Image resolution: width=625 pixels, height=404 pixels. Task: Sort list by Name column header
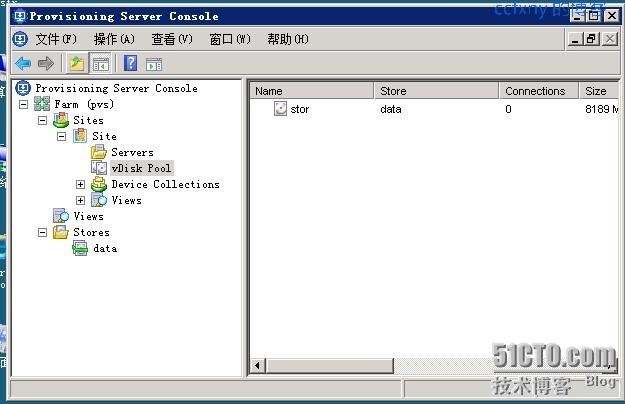point(312,91)
